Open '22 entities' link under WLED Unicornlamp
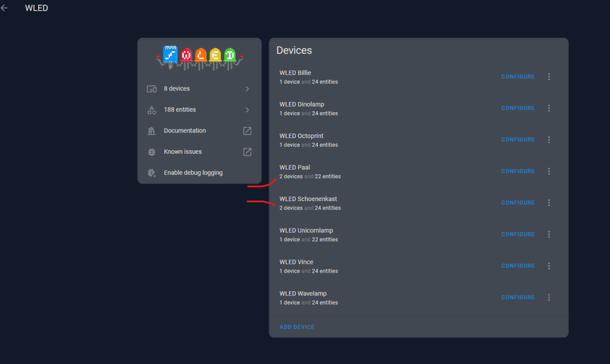The width and height of the screenshot is (610, 364). pos(325,240)
